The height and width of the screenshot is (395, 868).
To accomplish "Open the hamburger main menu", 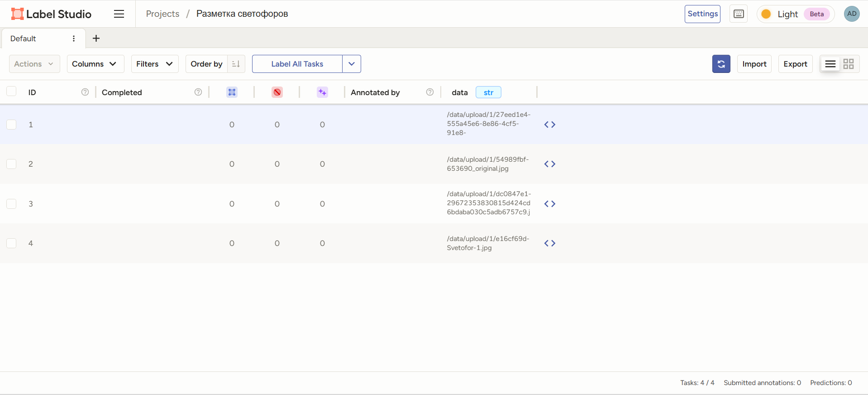I will [x=119, y=14].
